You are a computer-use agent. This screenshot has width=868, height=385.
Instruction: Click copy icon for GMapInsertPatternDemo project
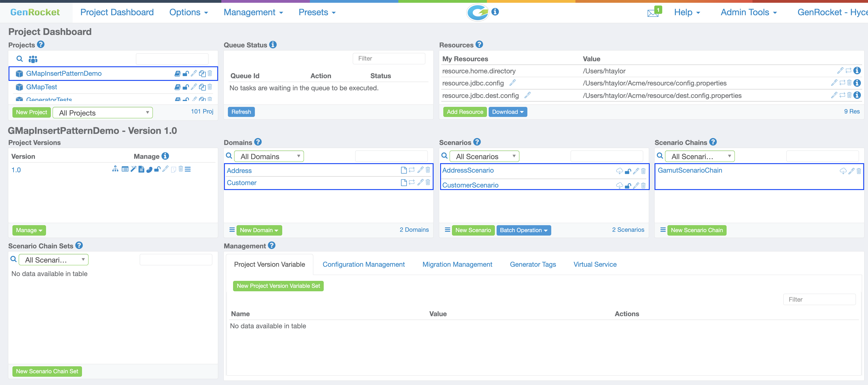(202, 74)
